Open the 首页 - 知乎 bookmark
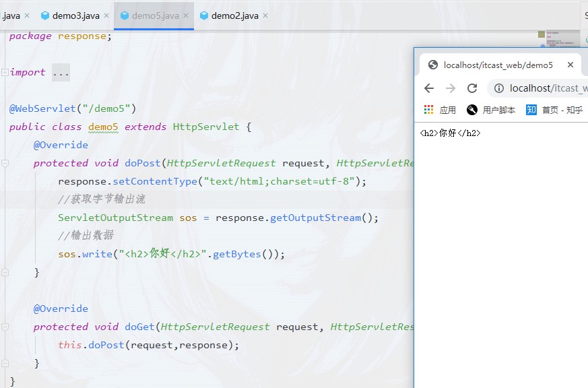 point(554,110)
